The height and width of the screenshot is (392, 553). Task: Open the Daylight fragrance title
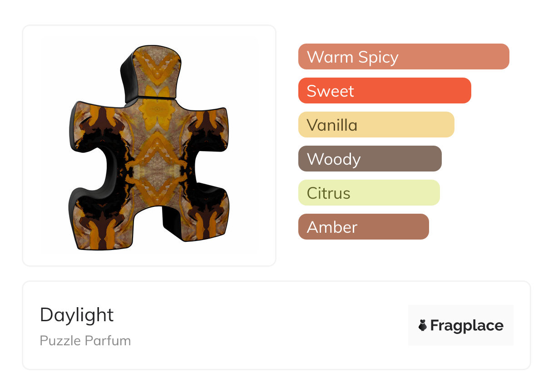77,315
